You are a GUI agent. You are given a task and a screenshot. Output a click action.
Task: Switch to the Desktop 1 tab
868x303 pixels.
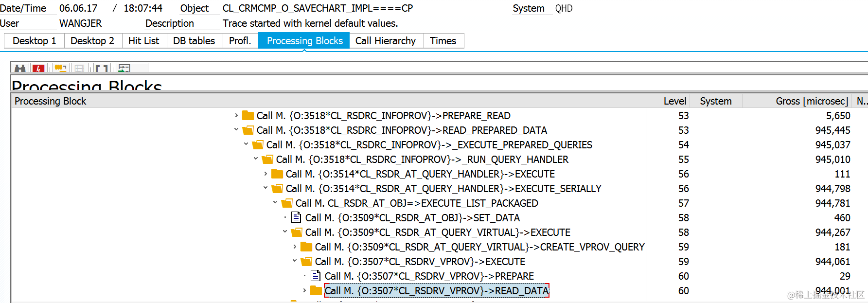[x=34, y=41]
